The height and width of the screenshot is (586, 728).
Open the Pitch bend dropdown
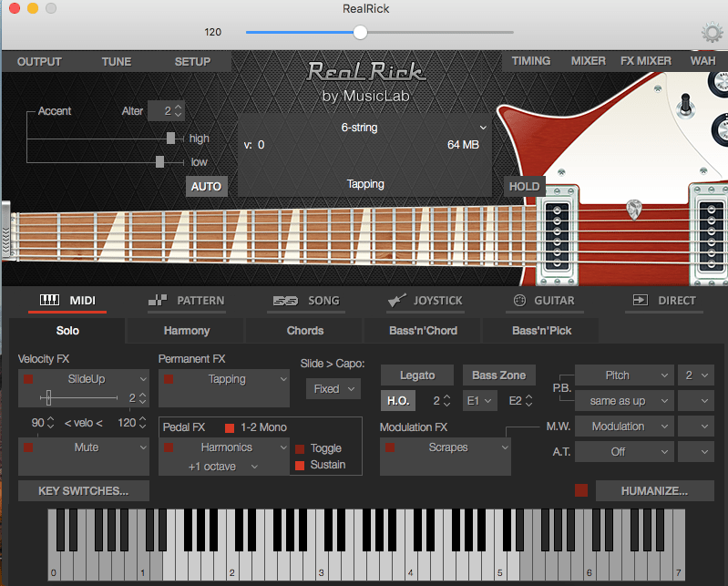click(x=624, y=375)
